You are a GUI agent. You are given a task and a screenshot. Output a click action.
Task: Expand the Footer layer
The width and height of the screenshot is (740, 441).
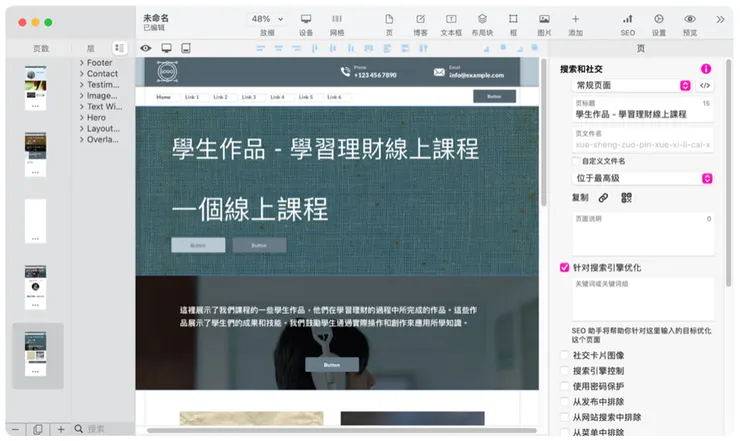(x=82, y=63)
